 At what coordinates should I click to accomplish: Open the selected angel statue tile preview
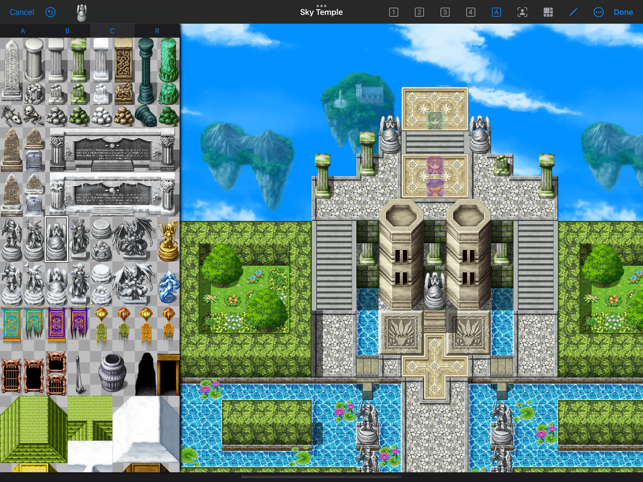tap(82, 13)
